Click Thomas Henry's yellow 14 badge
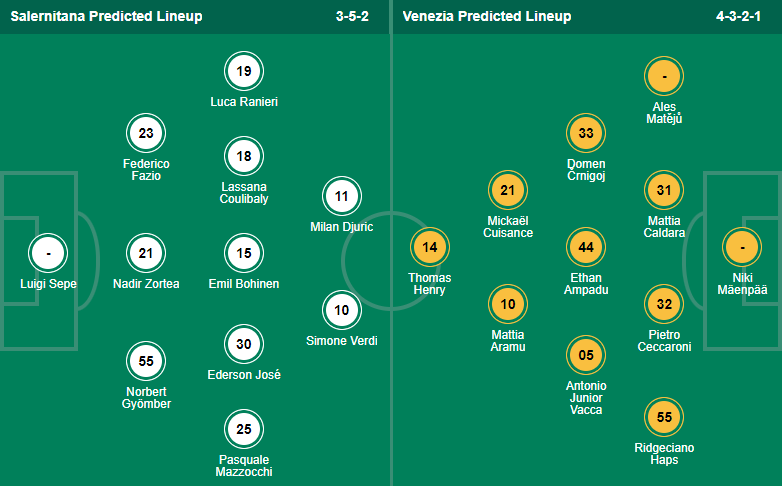782x486 pixels. 430,247
